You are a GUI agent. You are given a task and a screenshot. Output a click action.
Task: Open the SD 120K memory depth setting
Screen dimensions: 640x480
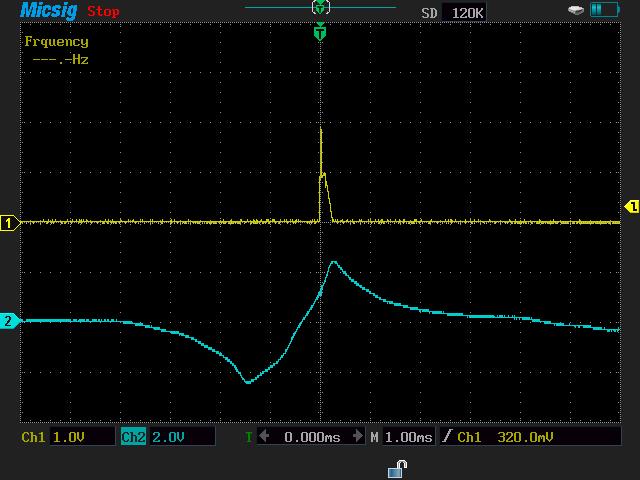(x=452, y=12)
